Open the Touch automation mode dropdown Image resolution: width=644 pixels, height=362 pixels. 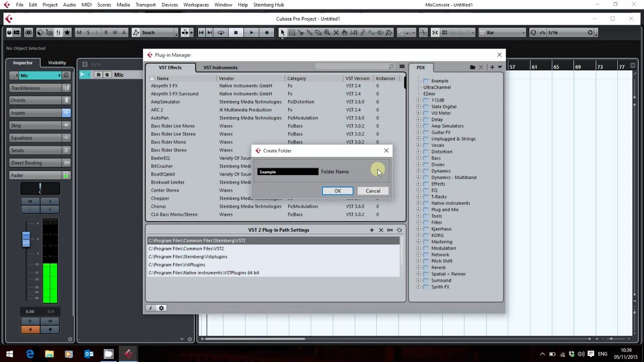tap(159, 33)
